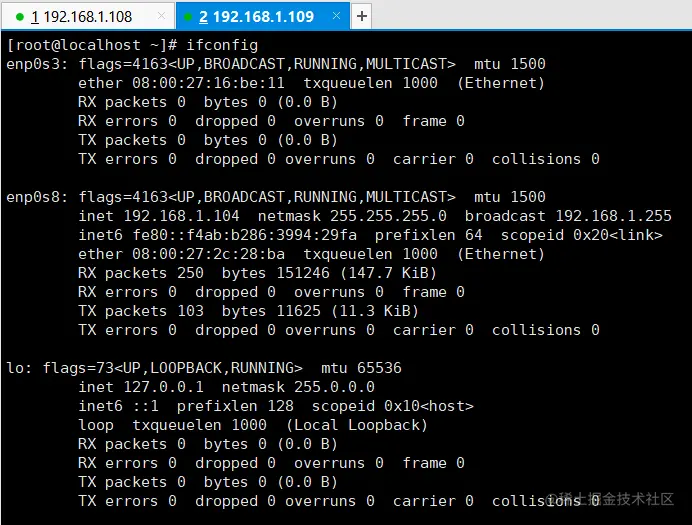Image resolution: width=692 pixels, height=525 pixels.
Task: Click netmask 255.255.255.0 value
Action: [x=388, y=216]
